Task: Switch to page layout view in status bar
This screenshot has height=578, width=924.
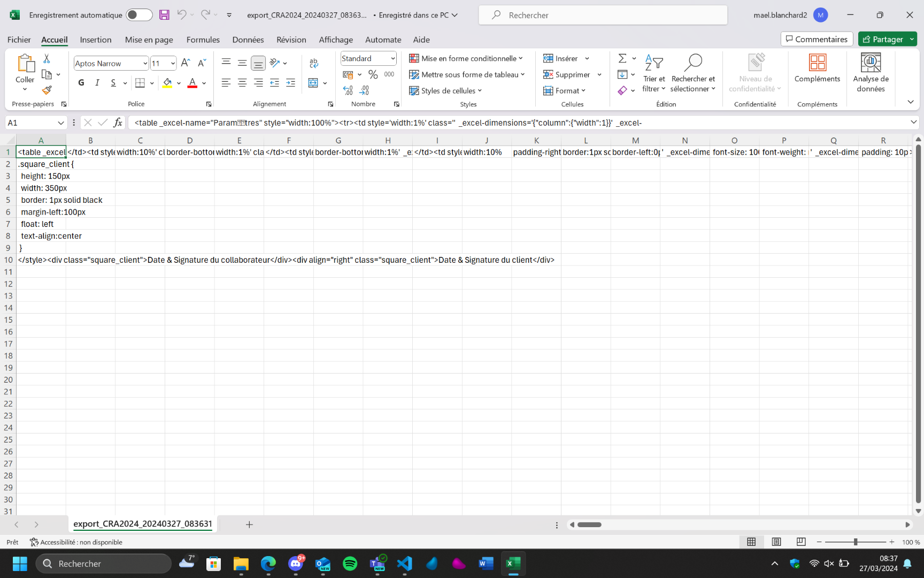Action: pyautogui.click(x=776, y=542)
